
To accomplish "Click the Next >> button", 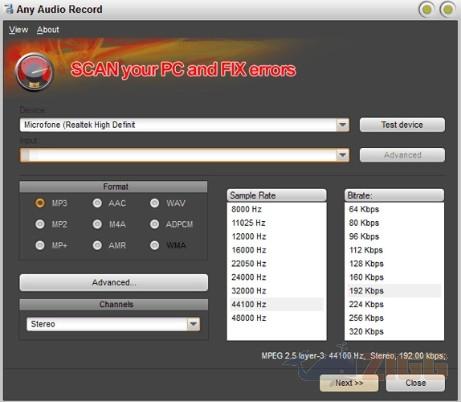I will [x=349, y=383].
